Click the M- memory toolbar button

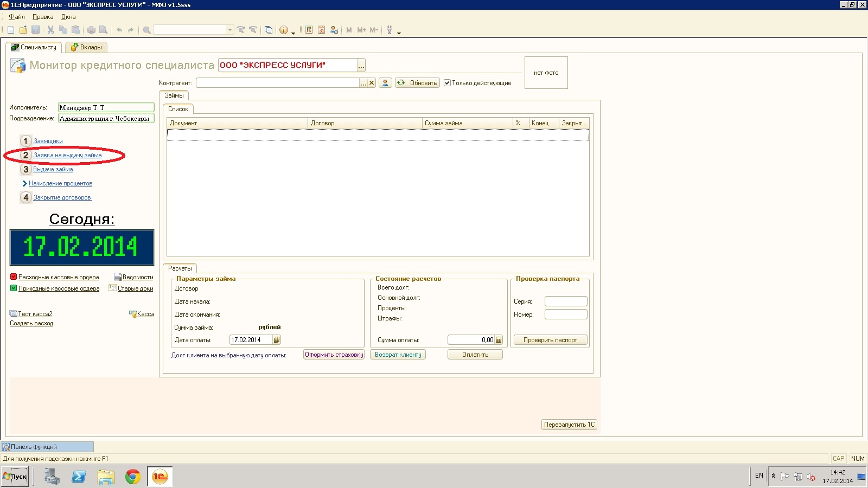pos(374,30)
